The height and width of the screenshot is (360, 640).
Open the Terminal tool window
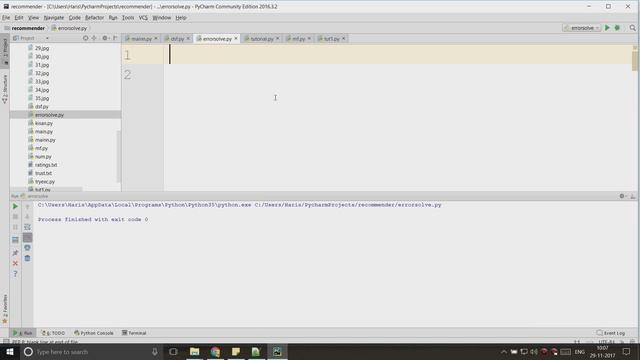[134, 333]
